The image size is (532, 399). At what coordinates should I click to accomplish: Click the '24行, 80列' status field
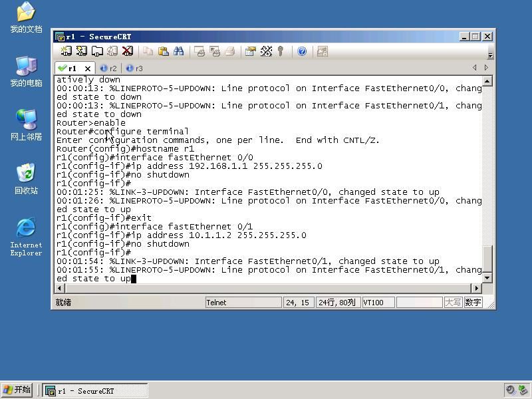tap(337, 303)
